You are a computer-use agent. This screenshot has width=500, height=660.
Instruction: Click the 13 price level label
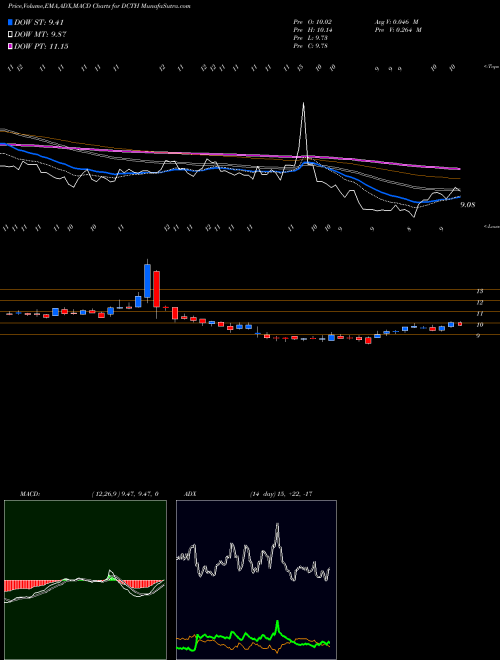click(x=479, y=291)
